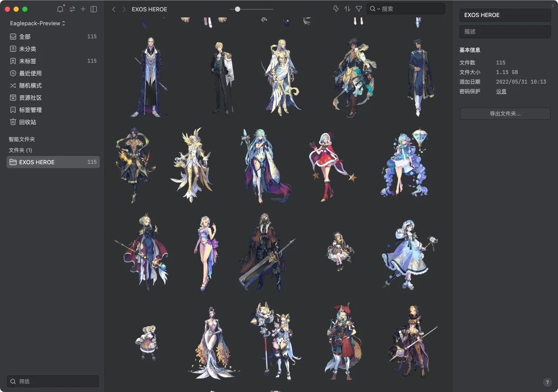The height and width of the screenshot is (392, 558).
Task: Click the folder name field EXOS HEROE
Action: [x=505, y=15]
